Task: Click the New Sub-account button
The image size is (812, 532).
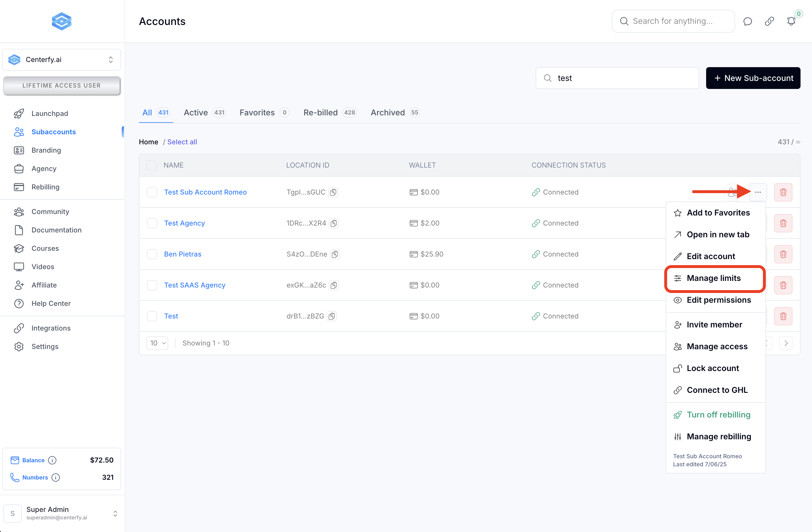Action: 753,78
